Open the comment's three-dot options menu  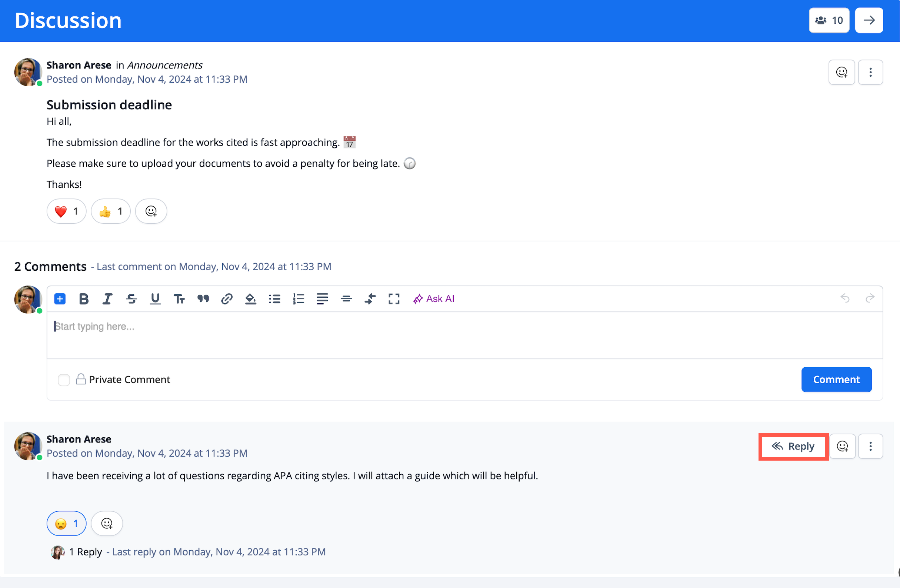click(870, 446)
